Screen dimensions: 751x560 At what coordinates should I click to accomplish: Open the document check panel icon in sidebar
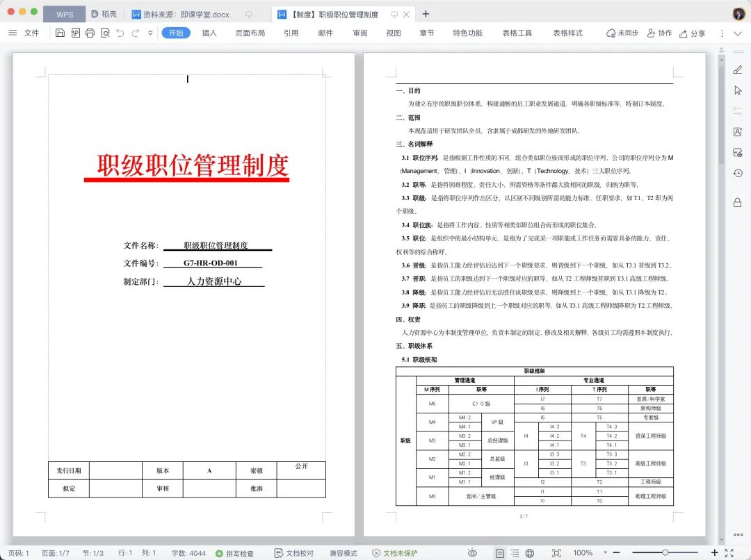(738, 153)
